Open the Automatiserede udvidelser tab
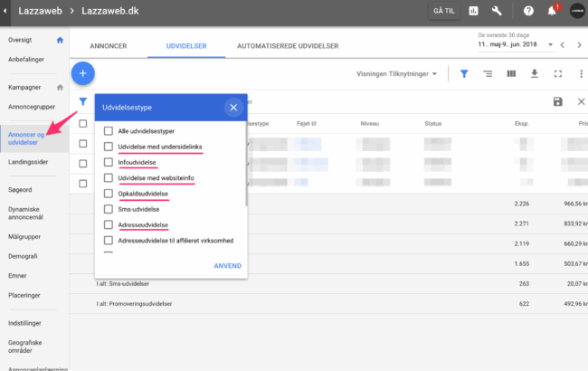The image size is (588, 371). point(287,44)
